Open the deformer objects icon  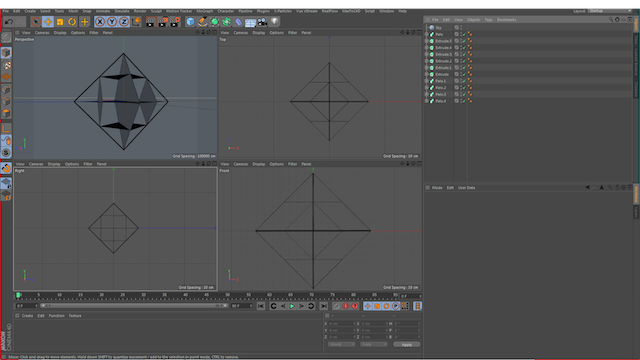tap(238, 22)
